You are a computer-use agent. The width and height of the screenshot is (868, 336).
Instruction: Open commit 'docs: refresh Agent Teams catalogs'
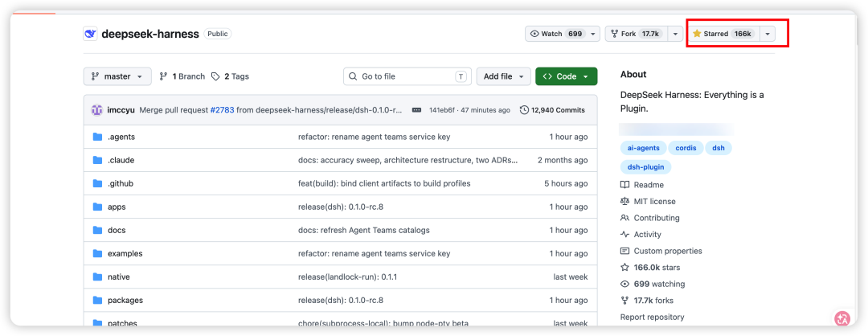click(364, 230)
